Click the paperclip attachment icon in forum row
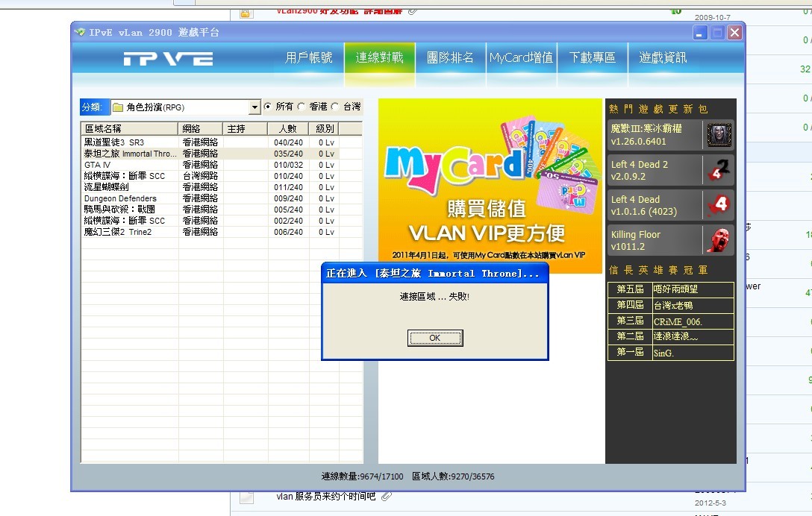 tap(385, 496)
